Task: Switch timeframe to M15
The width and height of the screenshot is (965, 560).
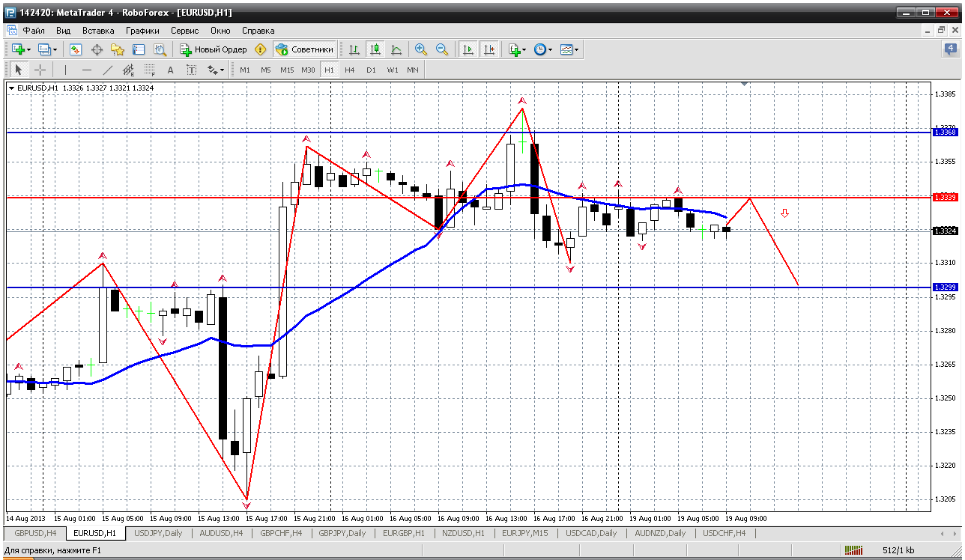Action: click(x=287, y=70)
